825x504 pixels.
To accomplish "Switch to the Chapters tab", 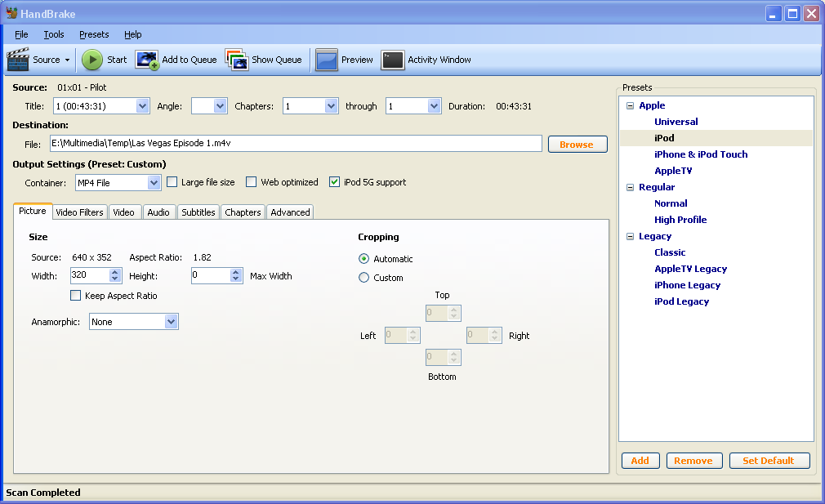I will click(x=243, y=212).
